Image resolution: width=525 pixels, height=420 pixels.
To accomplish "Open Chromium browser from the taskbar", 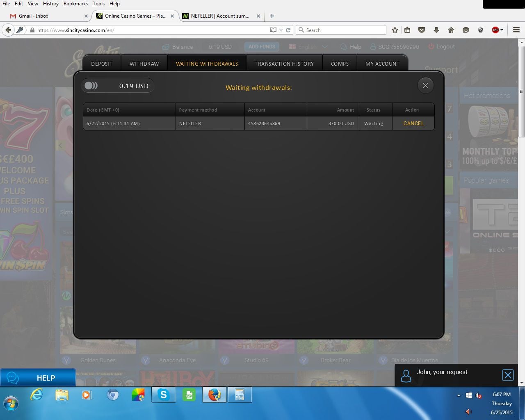I will click(x=113, y=395).
